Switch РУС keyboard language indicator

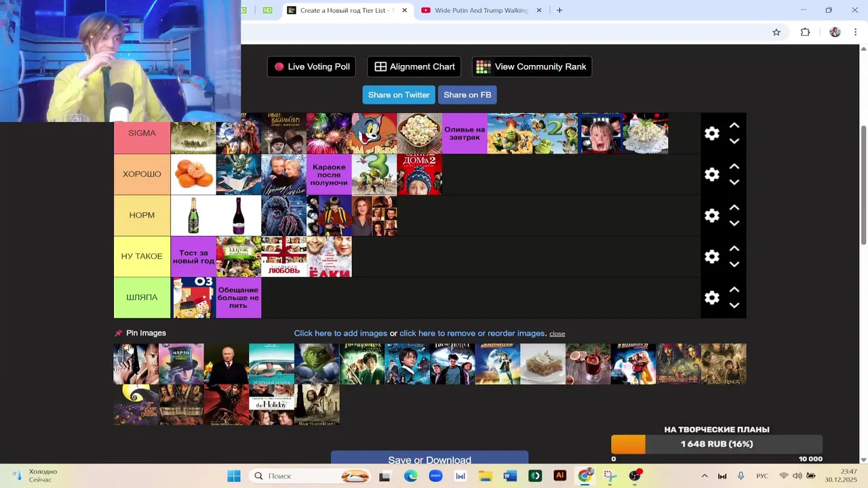[762, 476]
